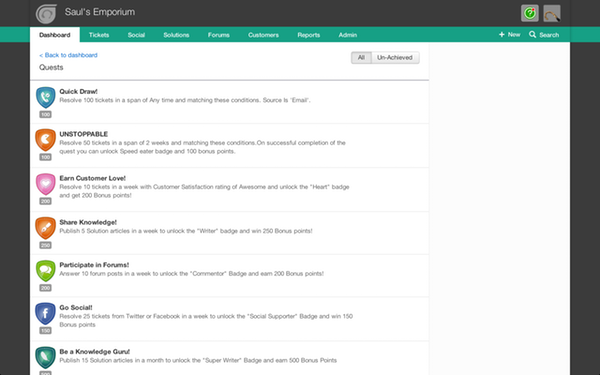The width and height of the screenshot is (600, 375).
Task: Click the 200 points tag under Customer Love
Action: [46, 201]
